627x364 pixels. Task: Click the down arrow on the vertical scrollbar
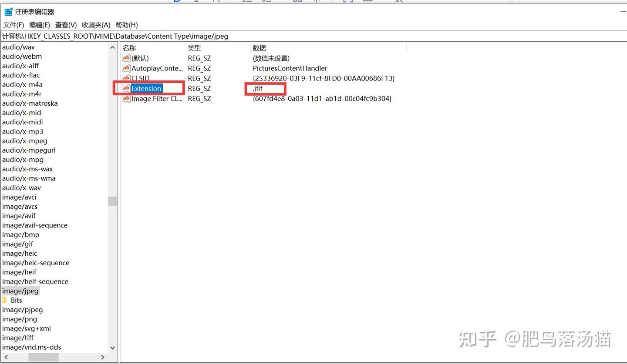112,347
